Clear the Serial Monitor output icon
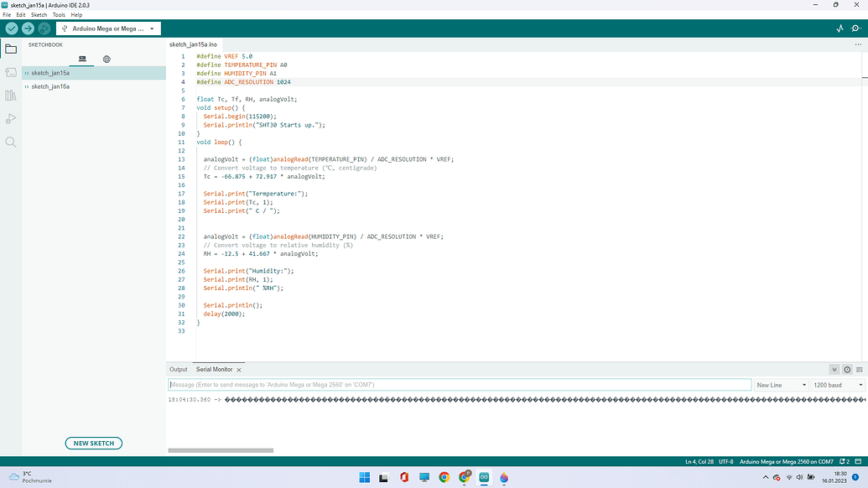868x488 pixels. 859,369
